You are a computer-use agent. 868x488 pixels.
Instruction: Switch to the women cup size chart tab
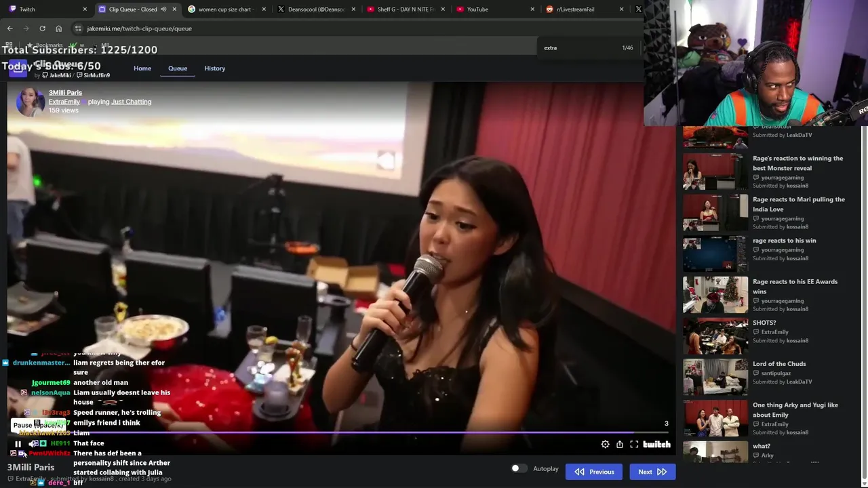click(x=226, y=9)
